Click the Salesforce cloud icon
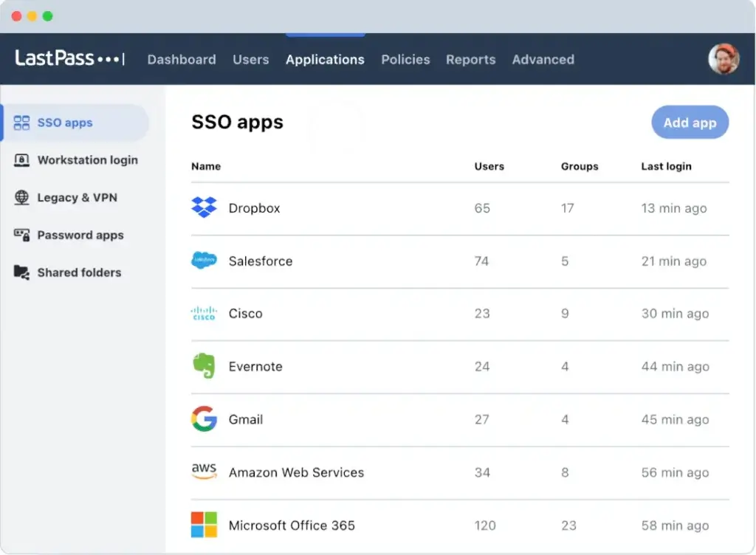This screenshot has height=555, width=756. click(204, 260)
